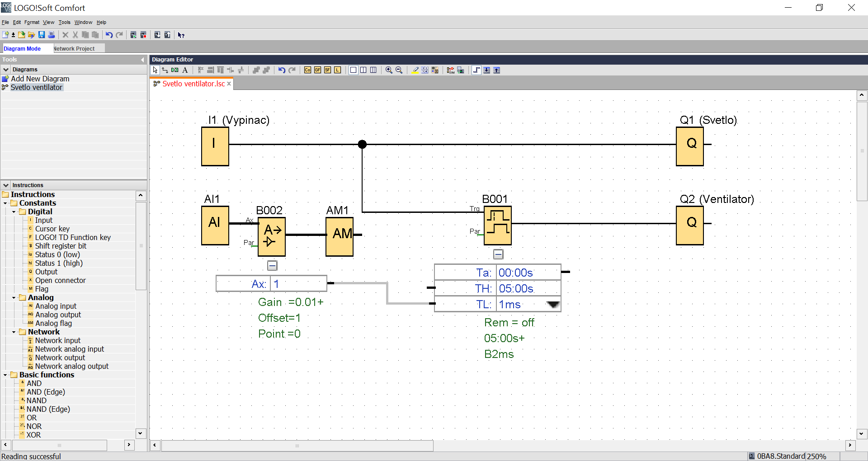Save the diagram with the floppy disk icon
868x461 pixels.
42,35
